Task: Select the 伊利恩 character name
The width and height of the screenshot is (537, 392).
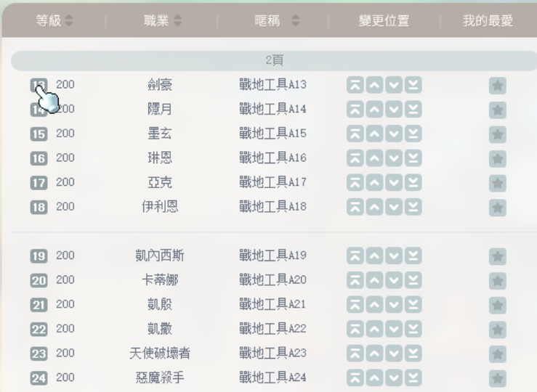Action: (160, 207)
